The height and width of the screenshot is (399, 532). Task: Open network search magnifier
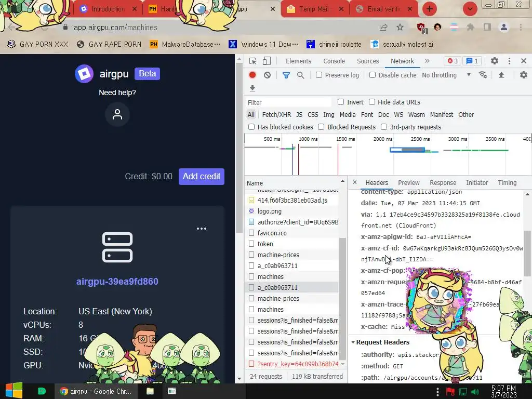point(301,75)
